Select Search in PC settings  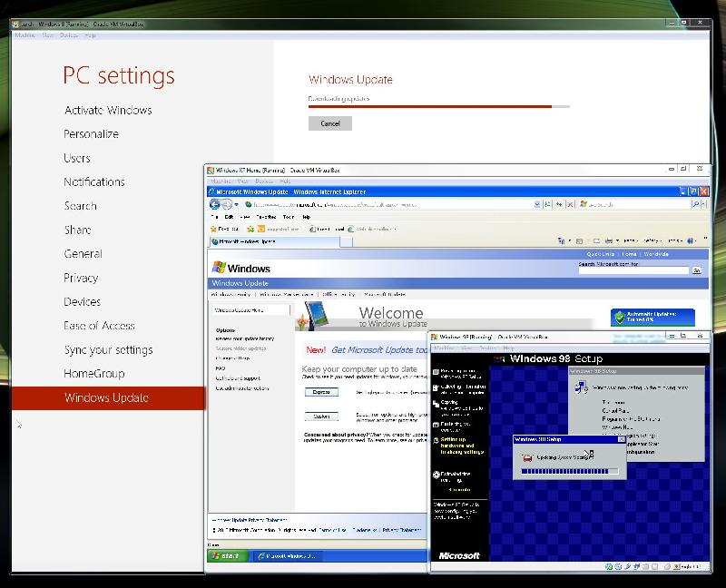point(81,206)
